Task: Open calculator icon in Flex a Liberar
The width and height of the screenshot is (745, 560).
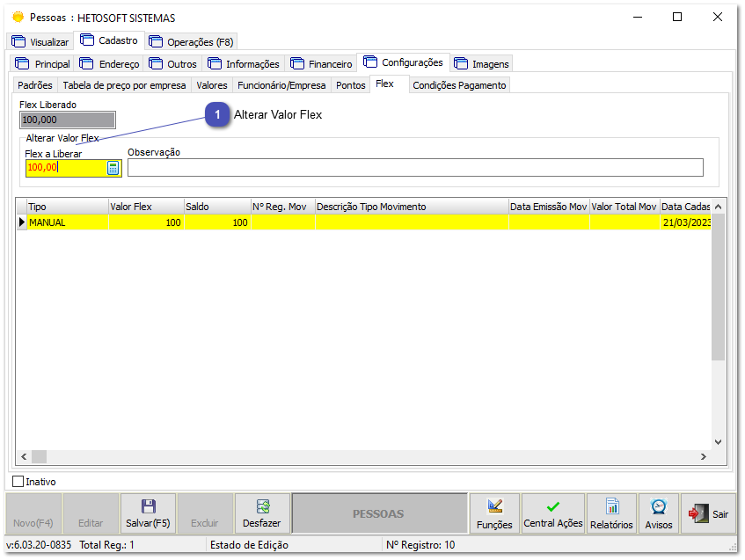Action: point(113,168)
